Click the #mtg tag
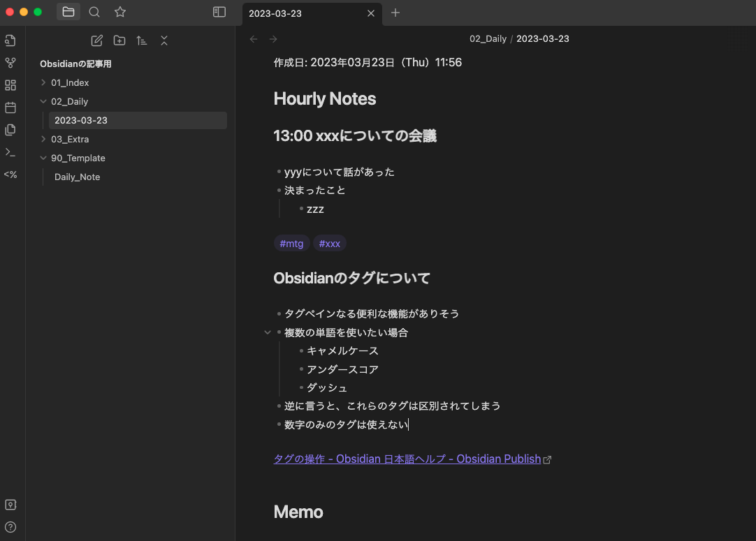This screenshot has width=756, height=541. 291,244
